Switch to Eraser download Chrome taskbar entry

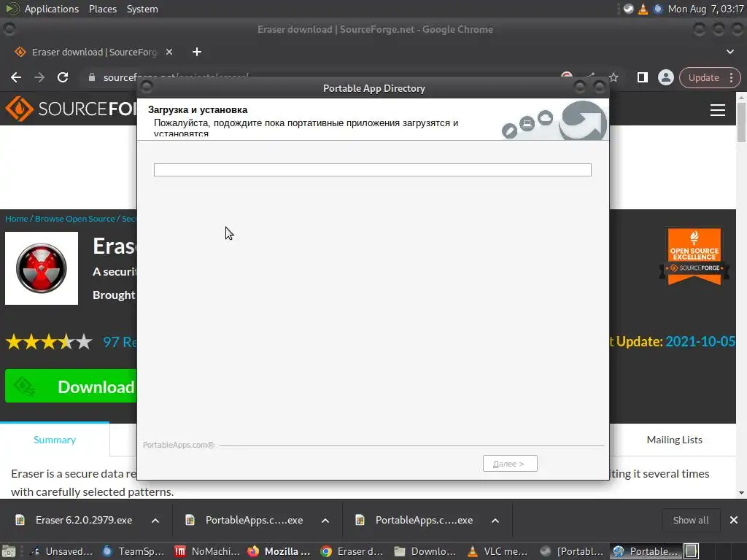(352, 551)
